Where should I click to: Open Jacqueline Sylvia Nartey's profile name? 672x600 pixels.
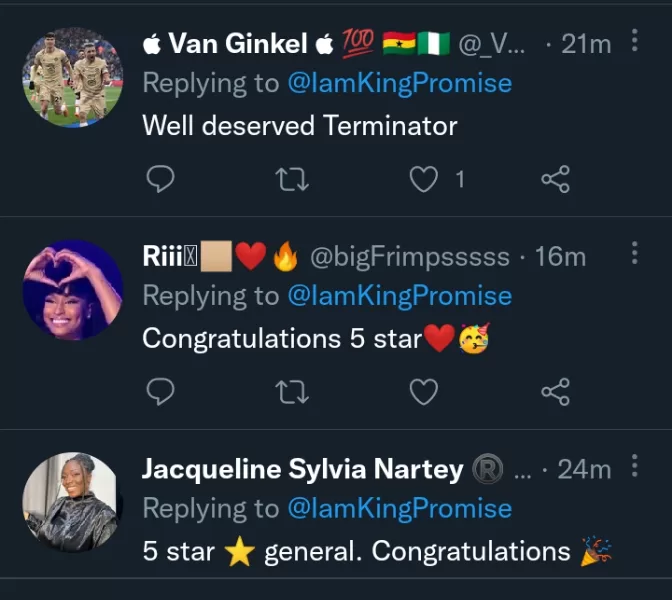pos(302,469)
